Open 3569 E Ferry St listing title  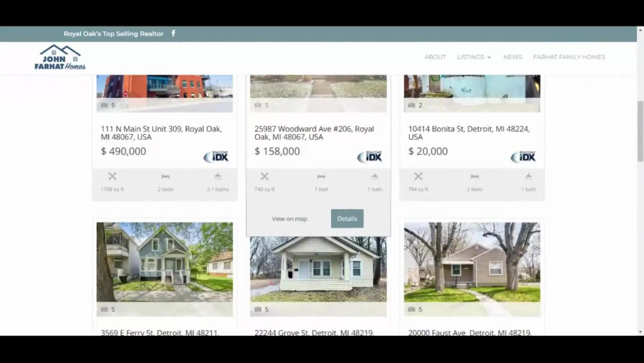[x=160, y=332]
